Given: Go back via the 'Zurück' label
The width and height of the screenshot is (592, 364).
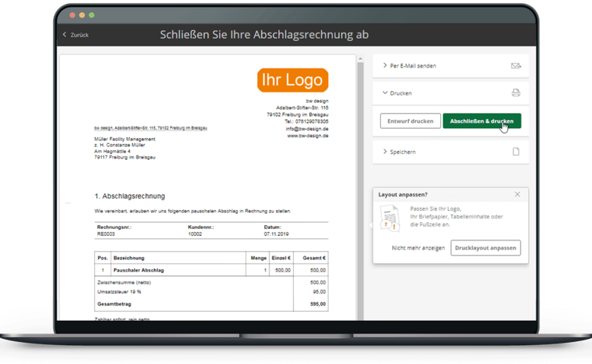Looking at the screenshot, I should click(x=80, y=35).
